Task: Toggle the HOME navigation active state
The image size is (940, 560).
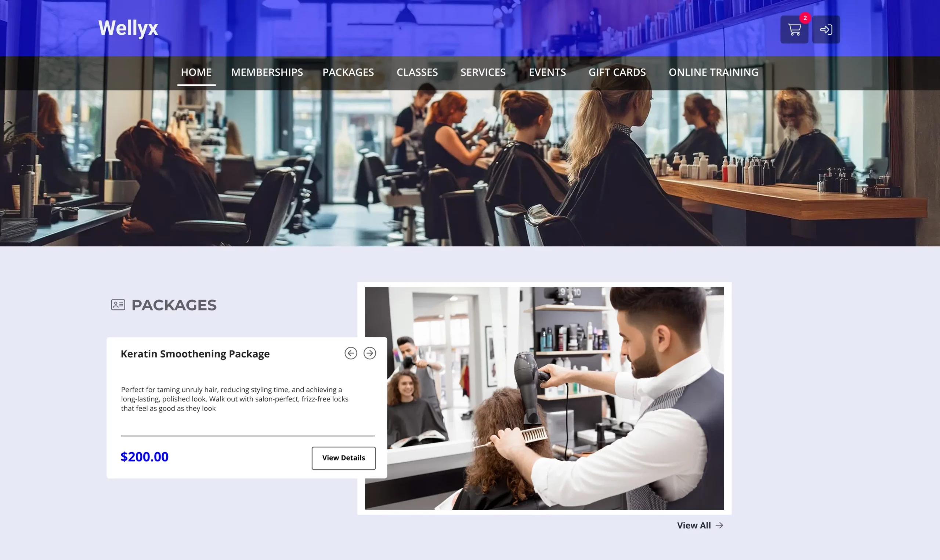Action: pos(196,72)
